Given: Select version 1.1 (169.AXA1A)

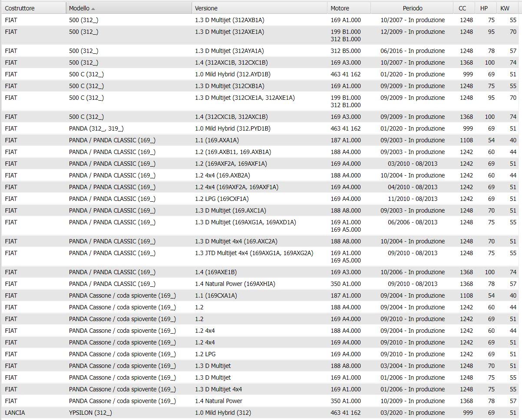Looking at the screenshot, I should pyautogui.click(x=217, y=140).
